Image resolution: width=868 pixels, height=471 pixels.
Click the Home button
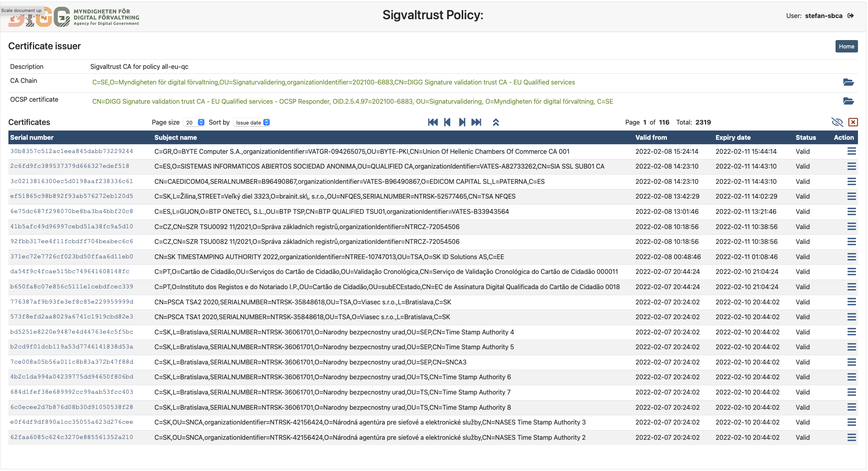[x=846, y=46]
